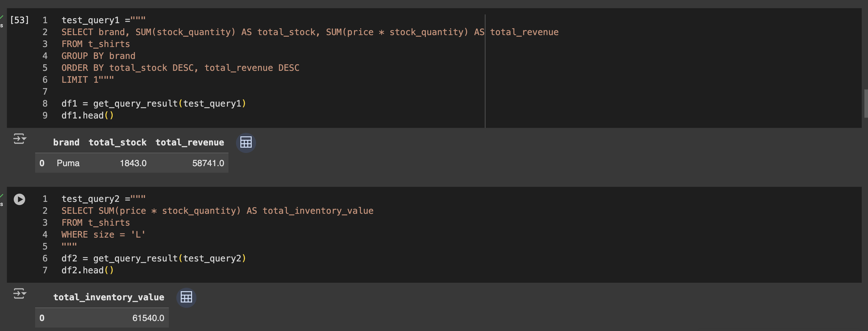The image size is (868, 331).
Task: Click line number 6 in the first cell
Action: pos(45,80)
